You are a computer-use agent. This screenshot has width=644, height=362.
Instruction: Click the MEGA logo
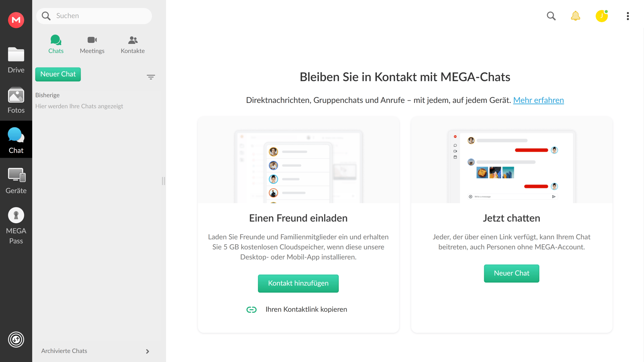click(16, 20)
